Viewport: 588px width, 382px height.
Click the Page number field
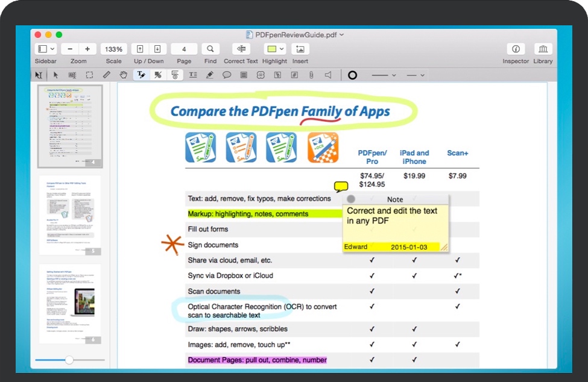click(184, 49)
